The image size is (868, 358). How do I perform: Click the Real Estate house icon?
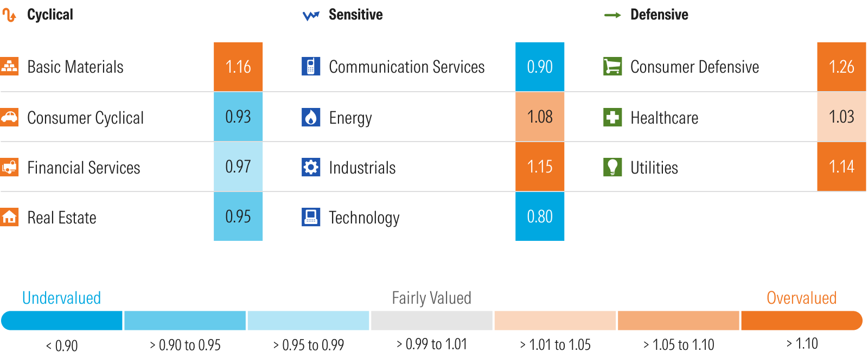(9, 217)
